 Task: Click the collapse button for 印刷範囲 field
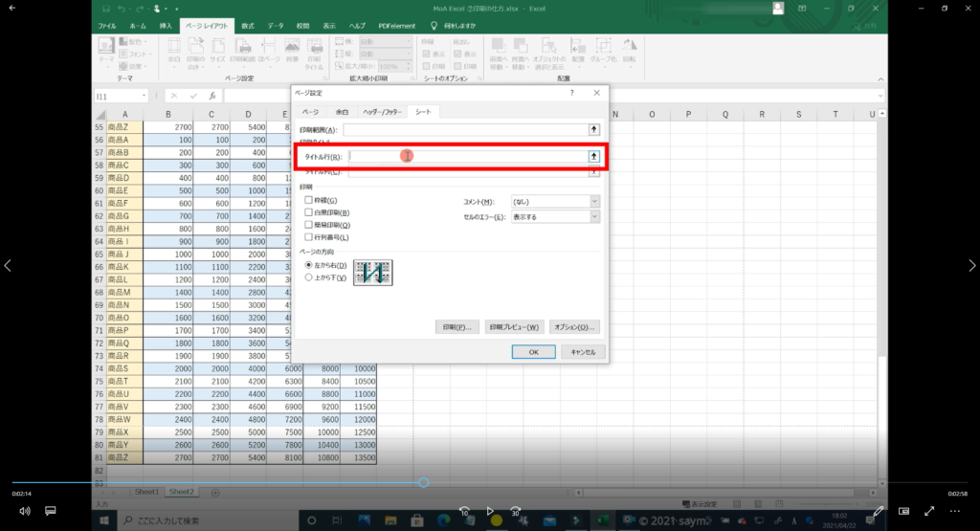coord(593,128)
